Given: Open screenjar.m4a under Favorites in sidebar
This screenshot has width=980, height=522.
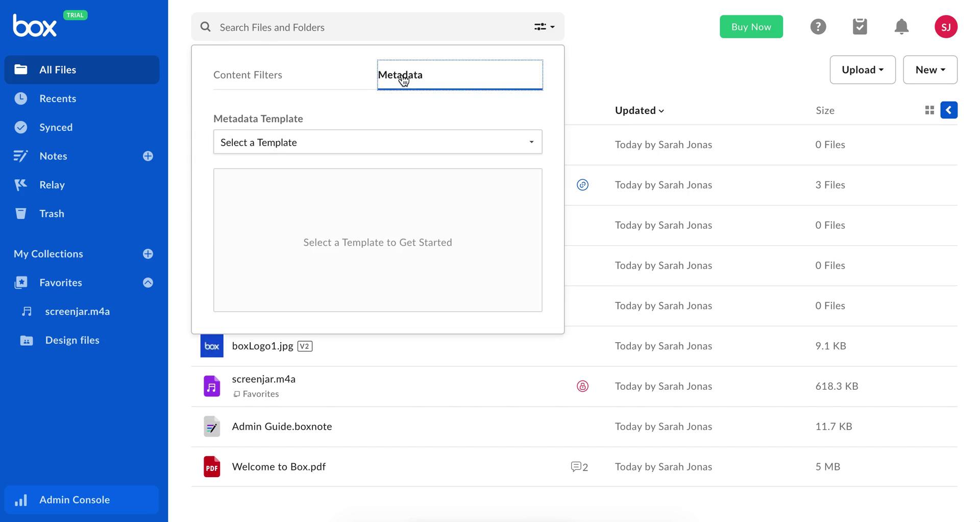Looking at the screenshot, I should 77,312.
